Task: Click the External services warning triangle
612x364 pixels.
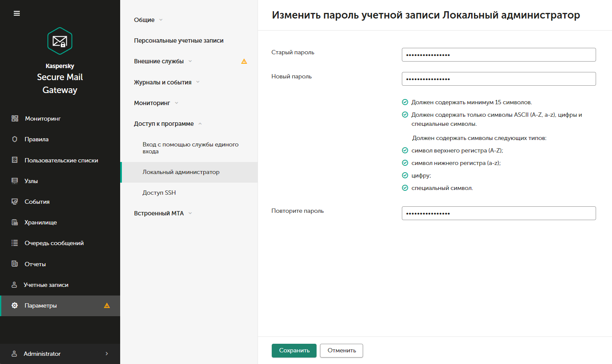Action: 244,61
